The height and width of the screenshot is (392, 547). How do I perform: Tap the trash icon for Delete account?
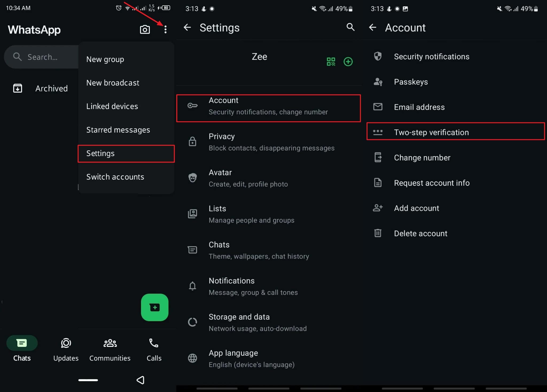pos(378,233)
